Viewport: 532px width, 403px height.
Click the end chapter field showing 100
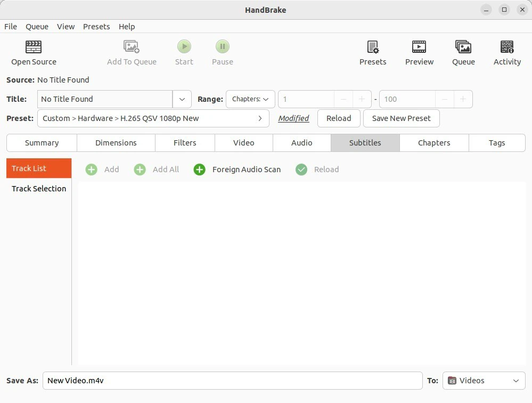[x=407, y=99]
